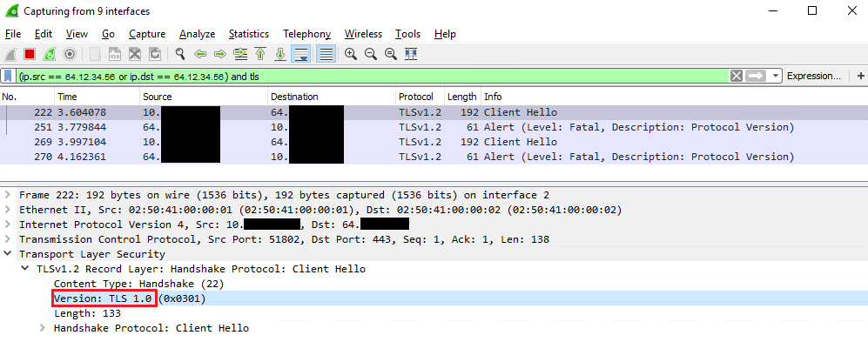868x342 pixels.
Task: Sort by the No. column header
Action: click(x=27, y=97)
